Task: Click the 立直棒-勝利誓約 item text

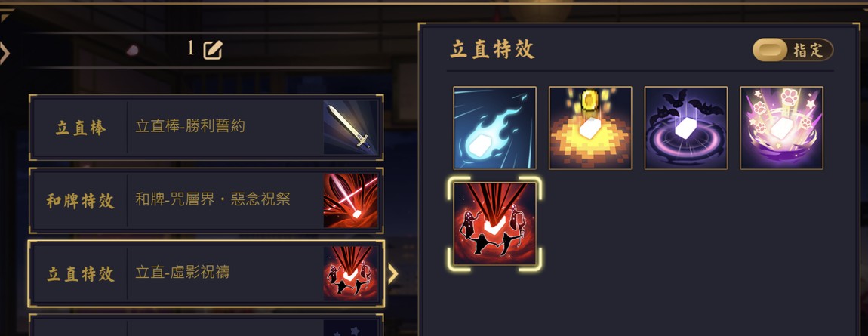Action: point(190,126)
